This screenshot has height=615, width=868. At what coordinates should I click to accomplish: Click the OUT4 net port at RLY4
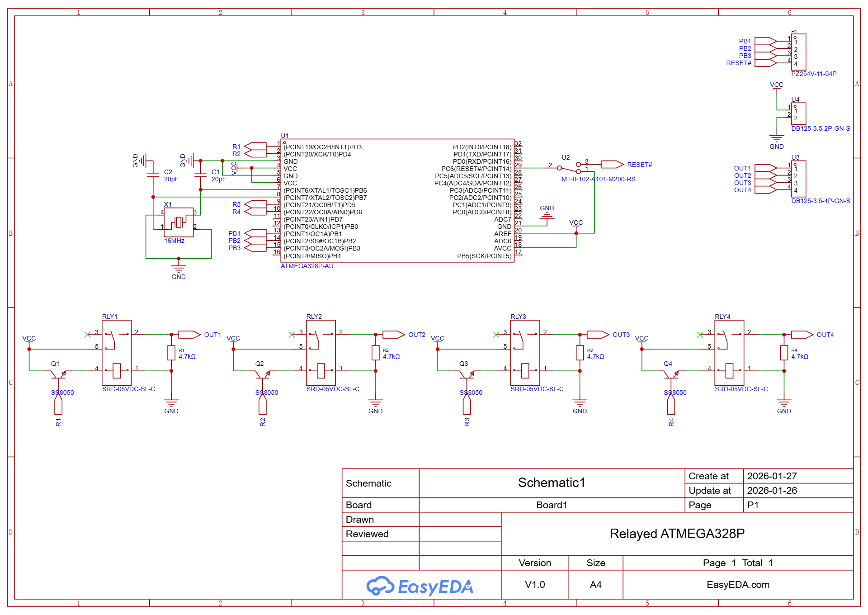(x=802, y=335)
